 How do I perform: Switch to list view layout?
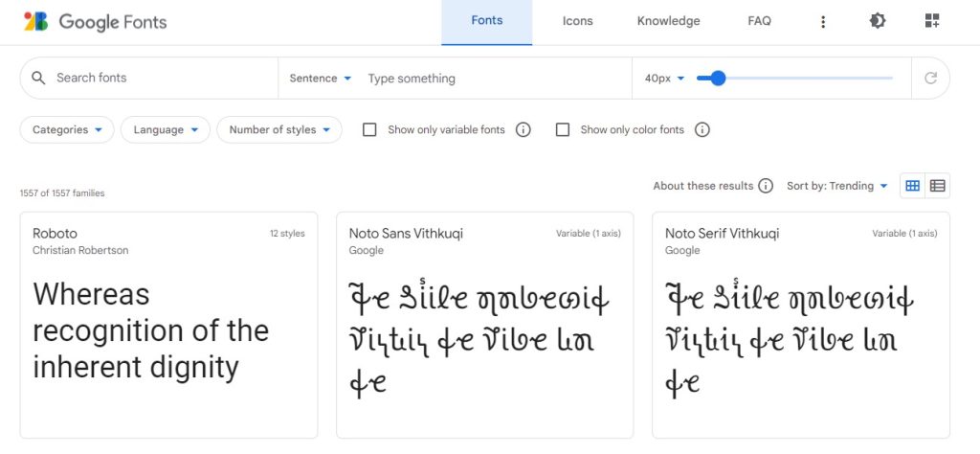[x=938, y=186]
